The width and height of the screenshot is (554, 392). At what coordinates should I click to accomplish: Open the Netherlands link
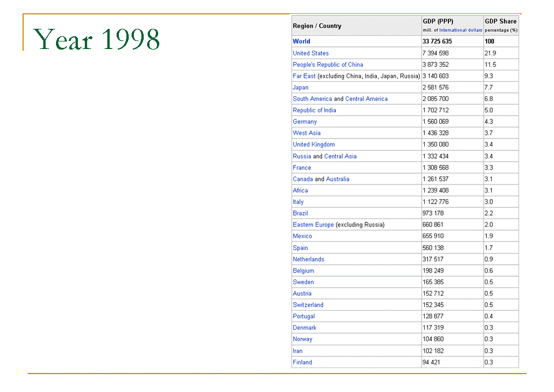click(x=308, y=259)
